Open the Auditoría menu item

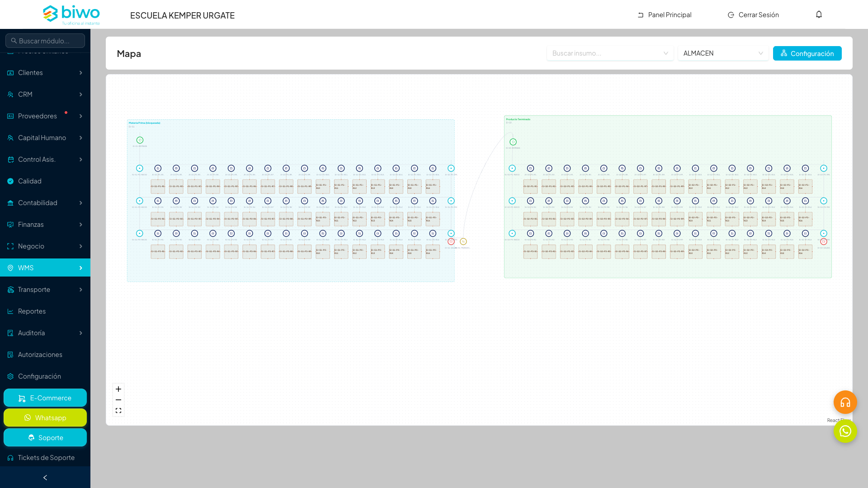tap(45, 333)
